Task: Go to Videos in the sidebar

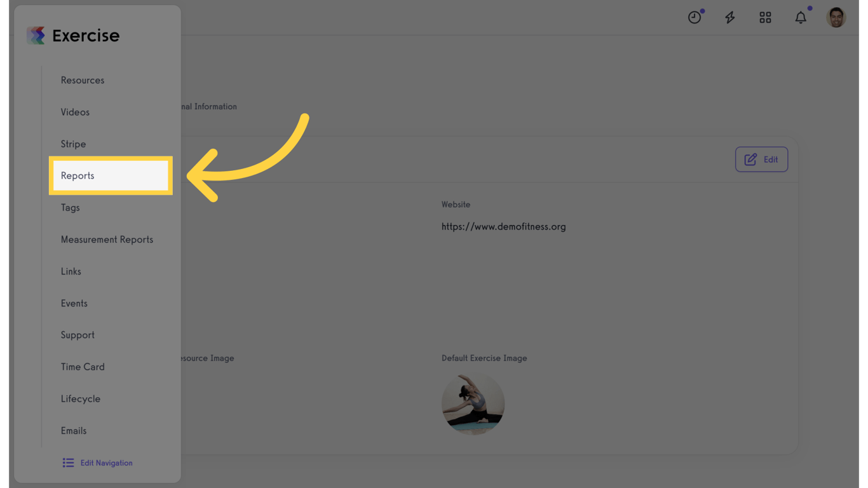Action: [75, 112]
